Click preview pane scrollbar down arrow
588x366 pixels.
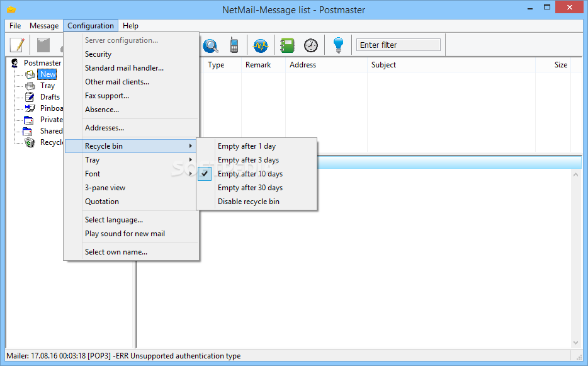(575, 342)
